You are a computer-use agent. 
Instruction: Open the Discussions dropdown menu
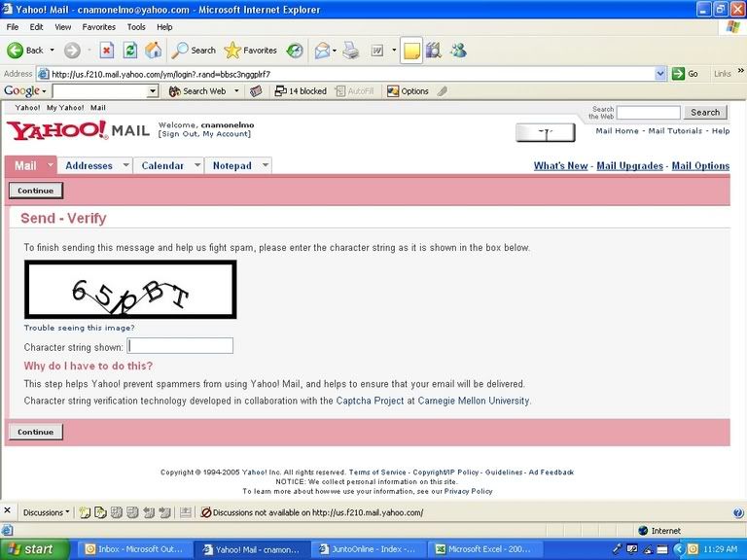(47, 512)
